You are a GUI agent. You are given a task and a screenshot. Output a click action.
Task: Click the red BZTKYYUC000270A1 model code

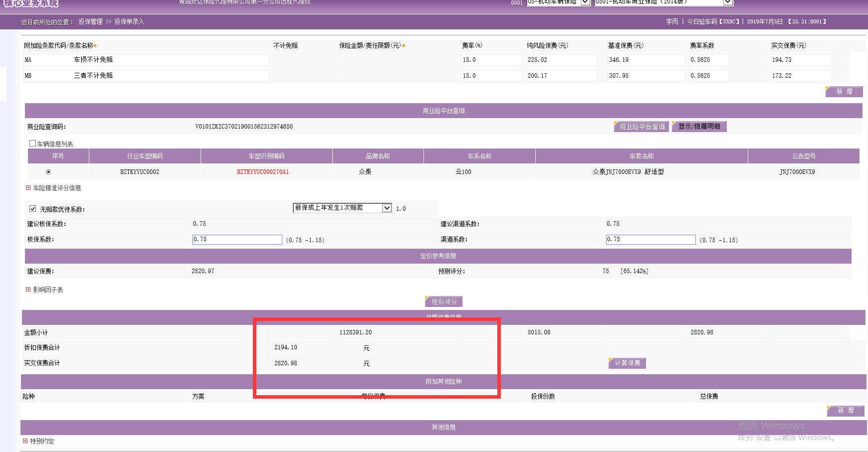(x=263, y=172)
